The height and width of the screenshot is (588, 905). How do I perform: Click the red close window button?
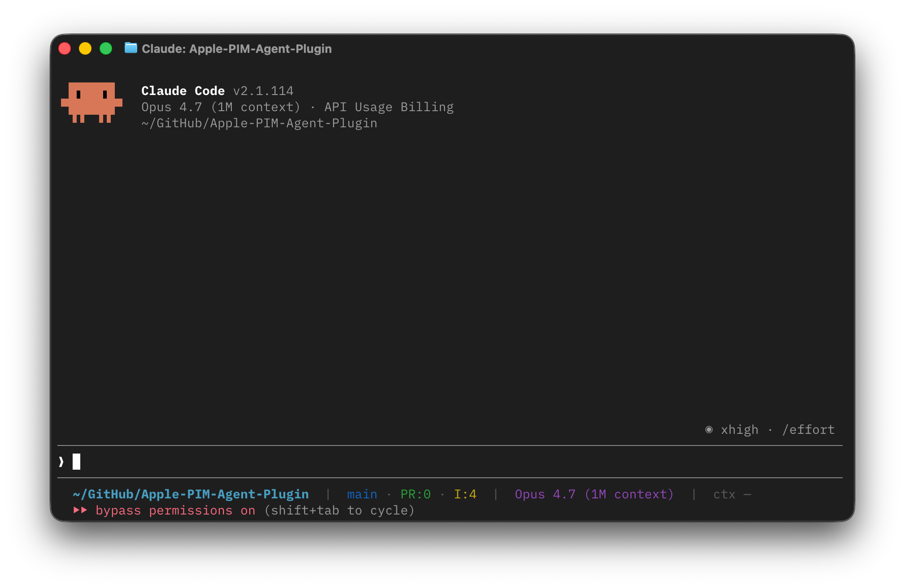click(65, 48)
